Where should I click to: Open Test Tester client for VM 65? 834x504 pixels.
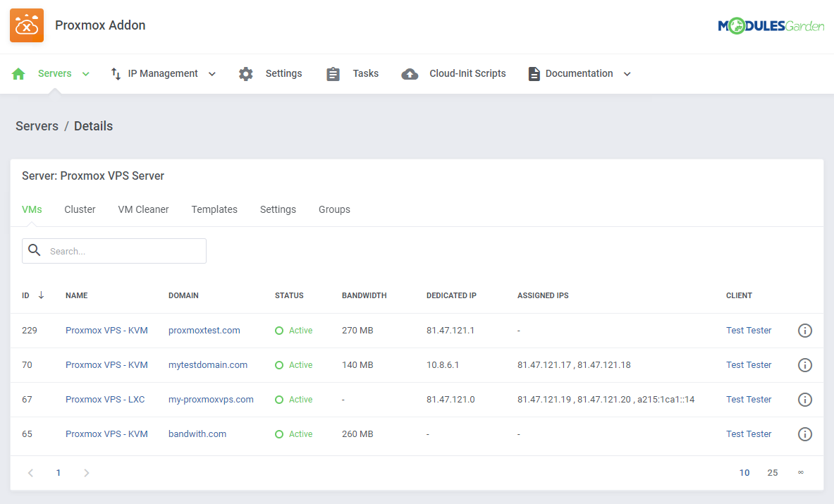tap(749, 434)
